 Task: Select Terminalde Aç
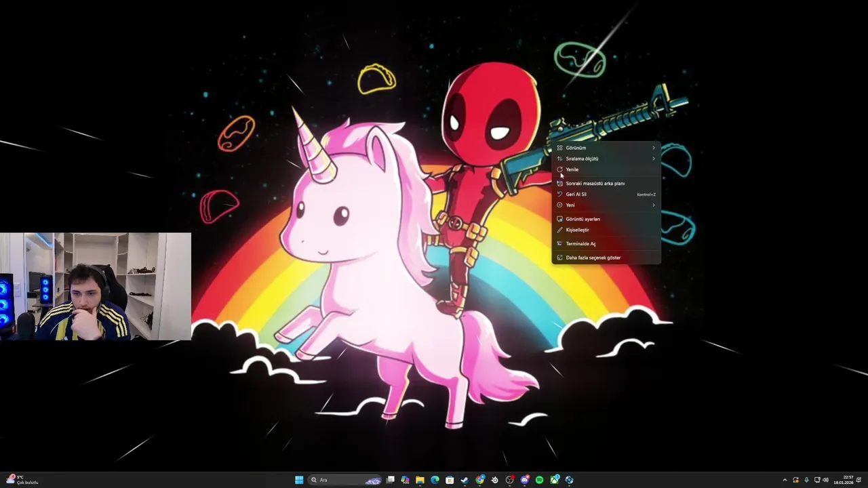point(606,243)
